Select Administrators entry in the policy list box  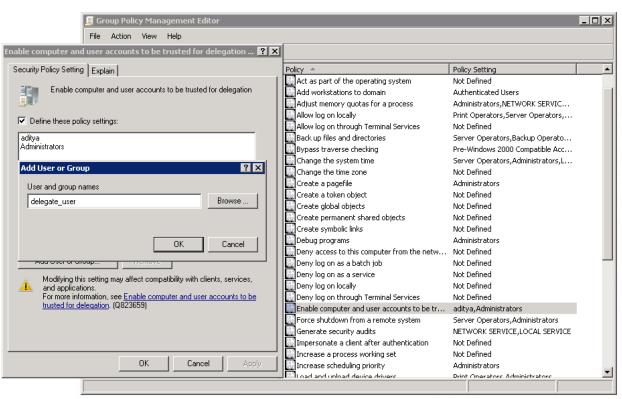pos(42,147)
